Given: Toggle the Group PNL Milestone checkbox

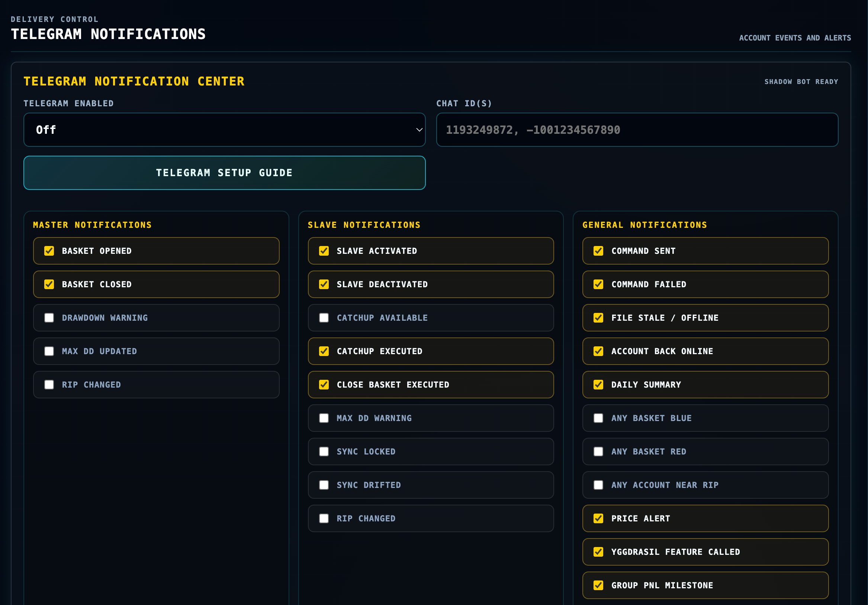Looking at the screenshot, I should (598, 585).
